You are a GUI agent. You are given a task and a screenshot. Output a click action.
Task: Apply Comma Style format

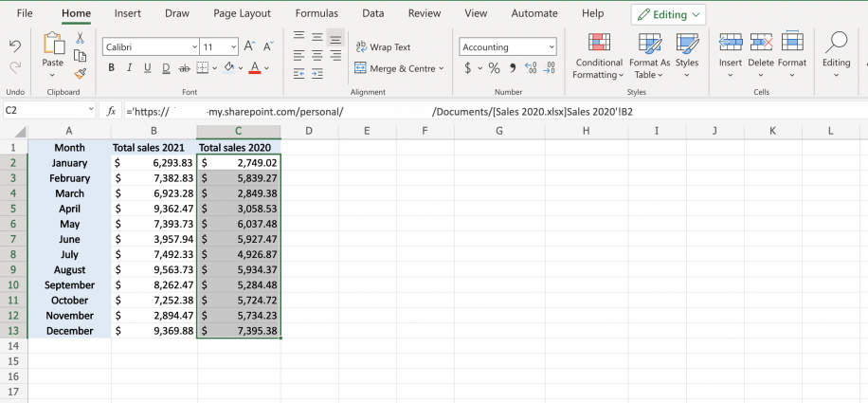[512, 68]
